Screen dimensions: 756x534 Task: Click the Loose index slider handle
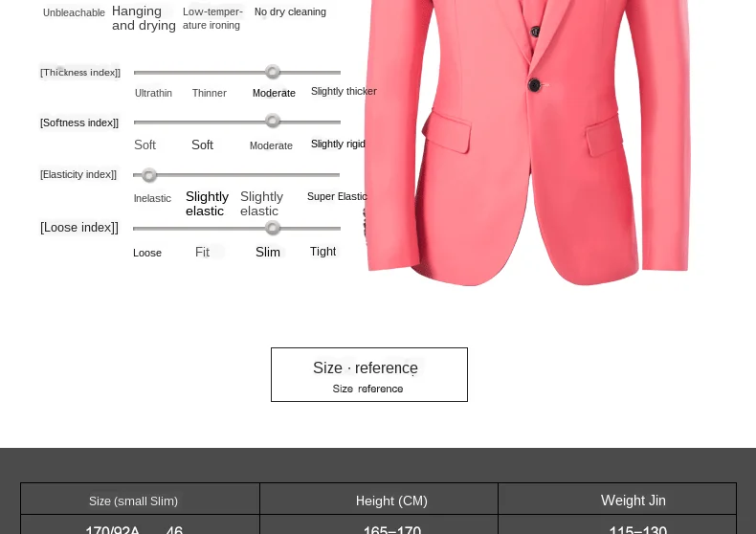(273, 228)
